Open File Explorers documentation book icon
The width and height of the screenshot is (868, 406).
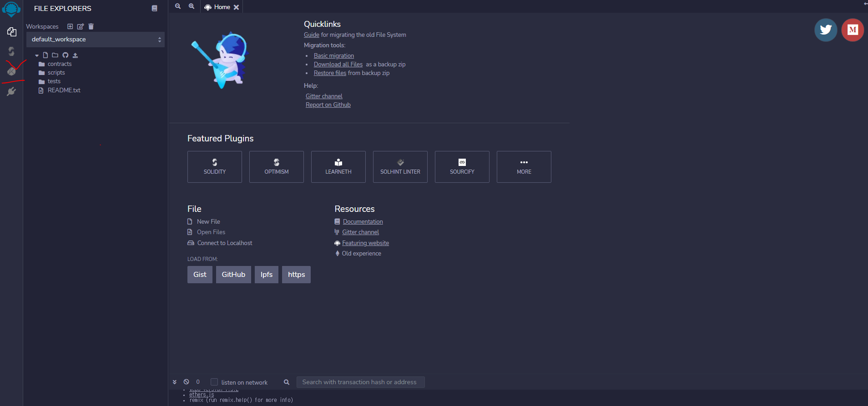click(155, 8)
